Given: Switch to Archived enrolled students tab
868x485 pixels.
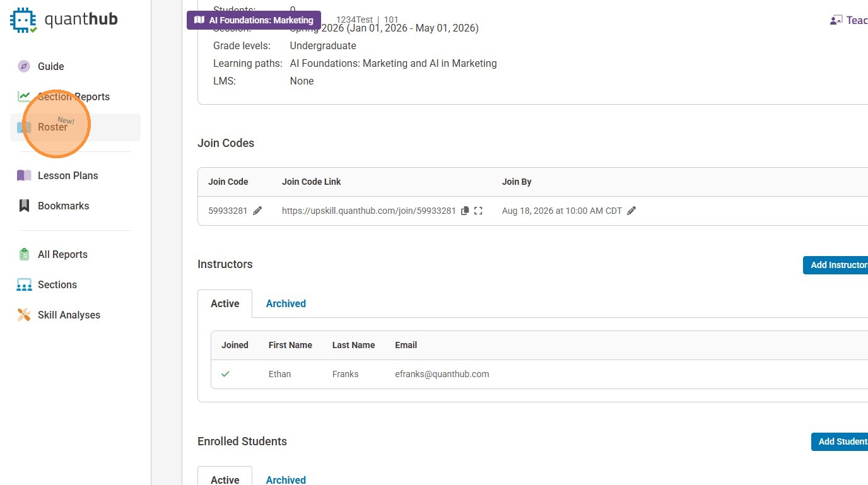Looking at the screenshot, I should (286, 479).
